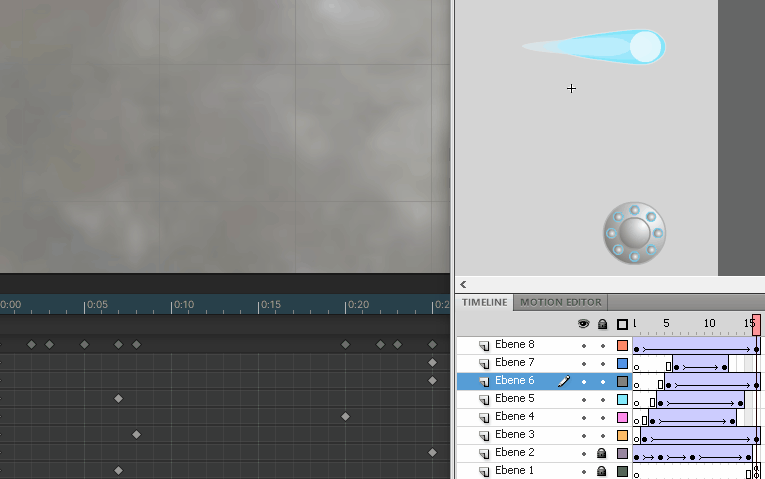Click the dark green outline swatch of Ebene 1
Image resolution: width=765 pixels, height=479 pixels.
622,471
